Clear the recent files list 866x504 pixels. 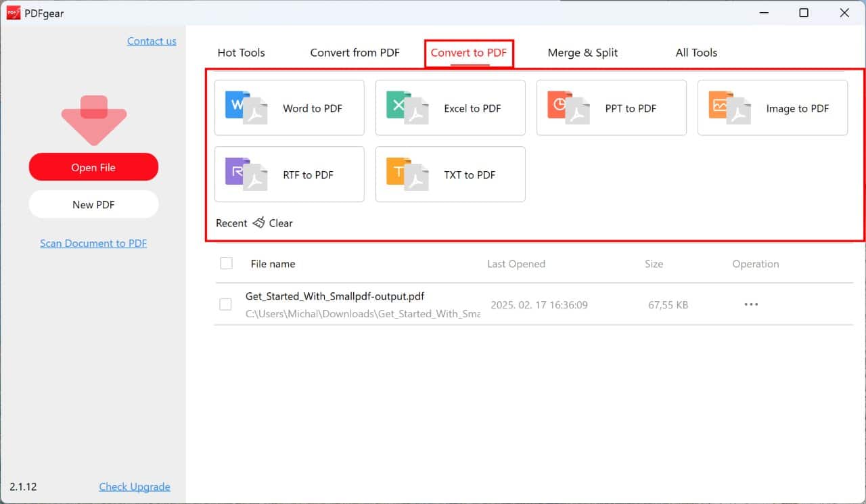281,223
